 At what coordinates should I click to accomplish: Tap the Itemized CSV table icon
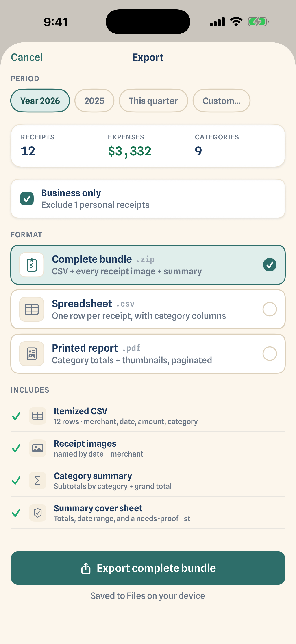[38, 416]
